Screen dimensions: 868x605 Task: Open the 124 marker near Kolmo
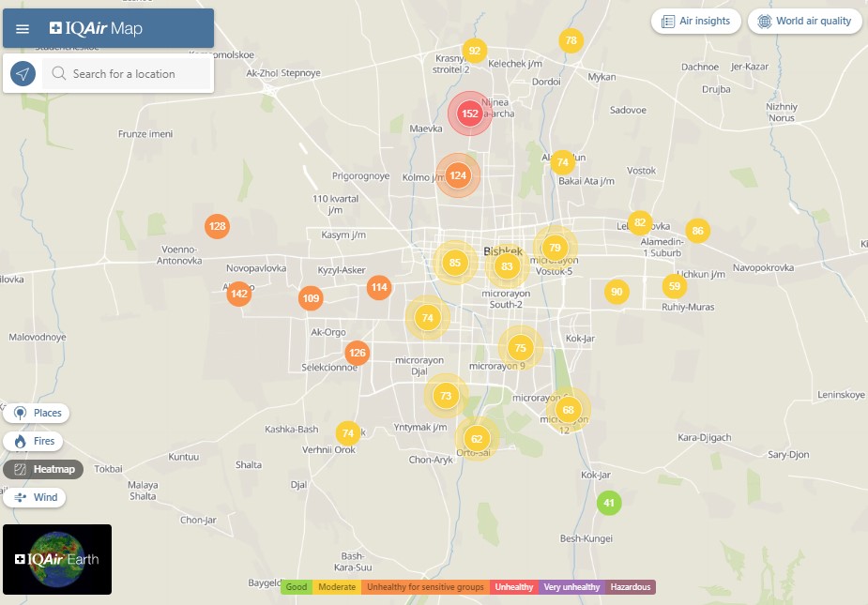point(458,175)
